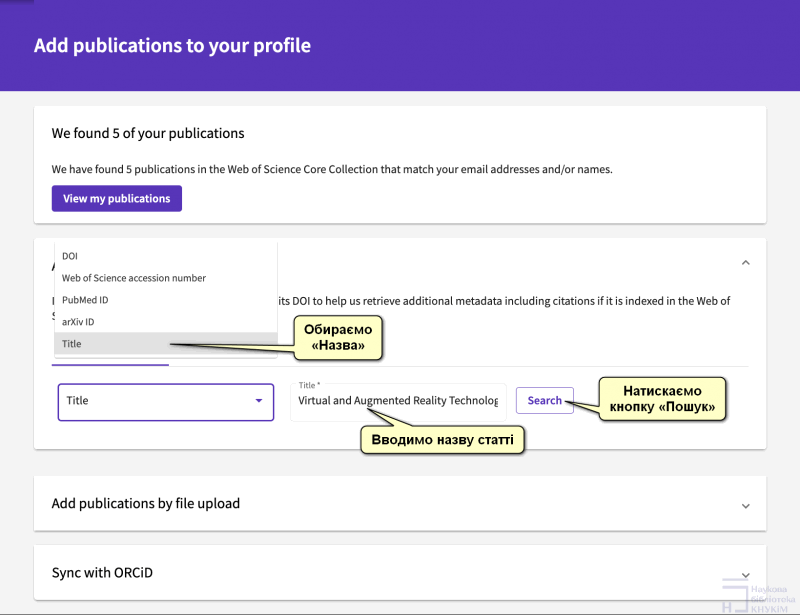Select the arXiv ID option
The image size is (800, 615).
[x=78, y=322]
